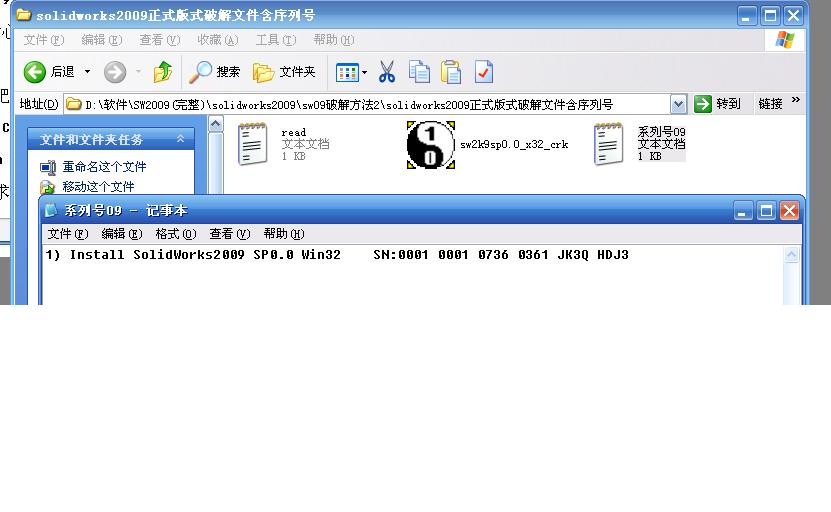Screen dimensions: 831x512
Task: Open Explorer's 收藏(A) menu
Action: (x=218, y=40)
